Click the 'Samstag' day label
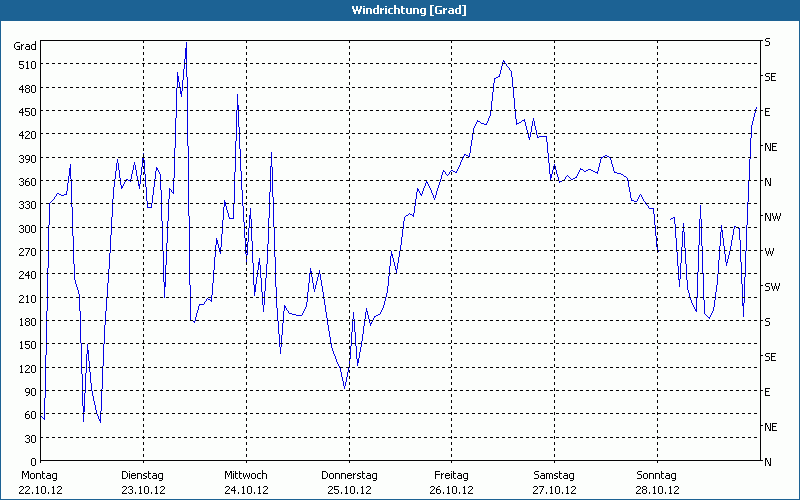The image size is (800, 500). (554, 476)
